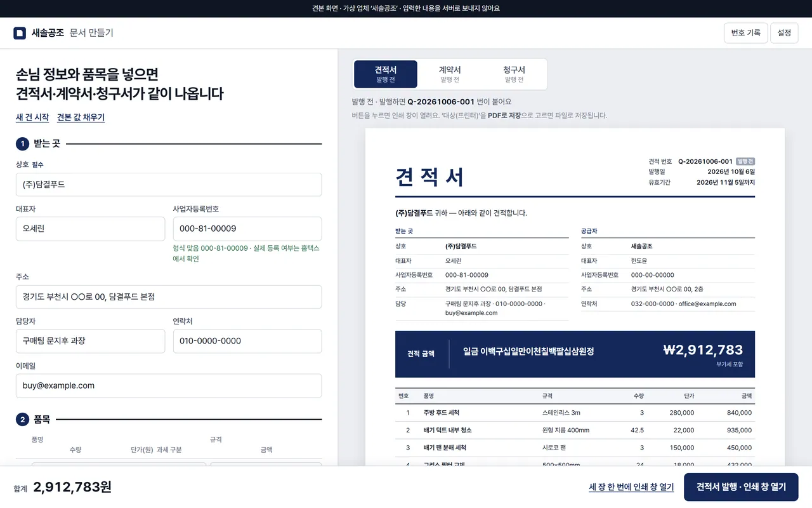
Task: Click the 발행 전 badge beside the quote number
Action: [745, 162]
